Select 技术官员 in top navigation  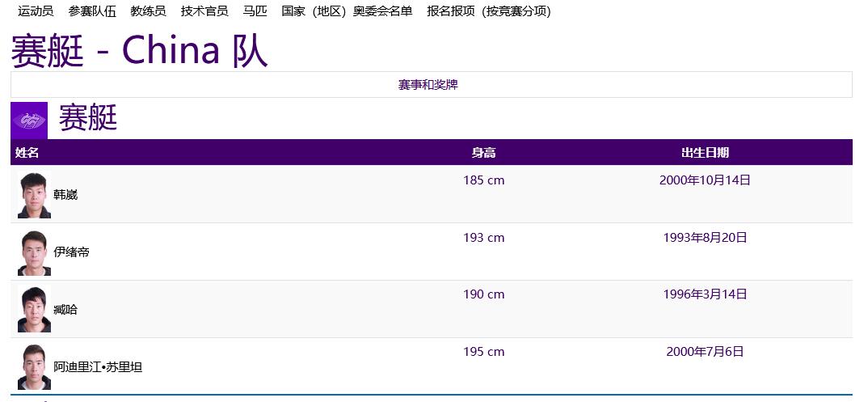coord(204,11)
